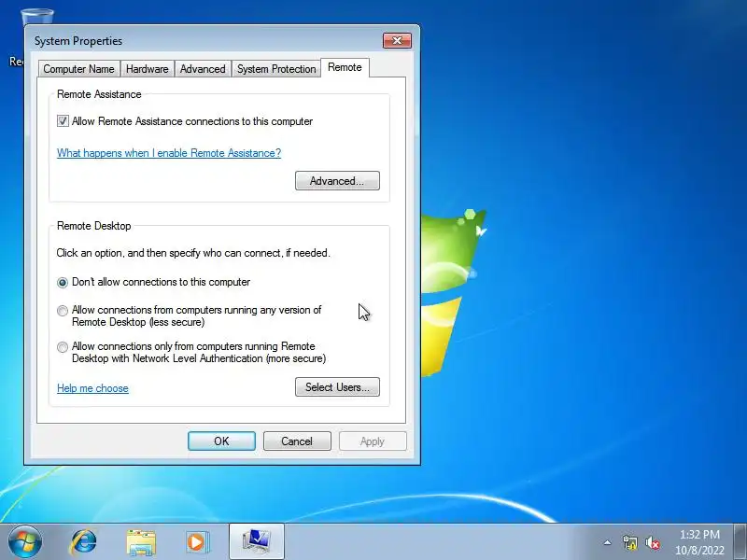This screenshot has height=560, width=747.
Task: Show hidden tray icons arrow
Action: pos(608,542)
